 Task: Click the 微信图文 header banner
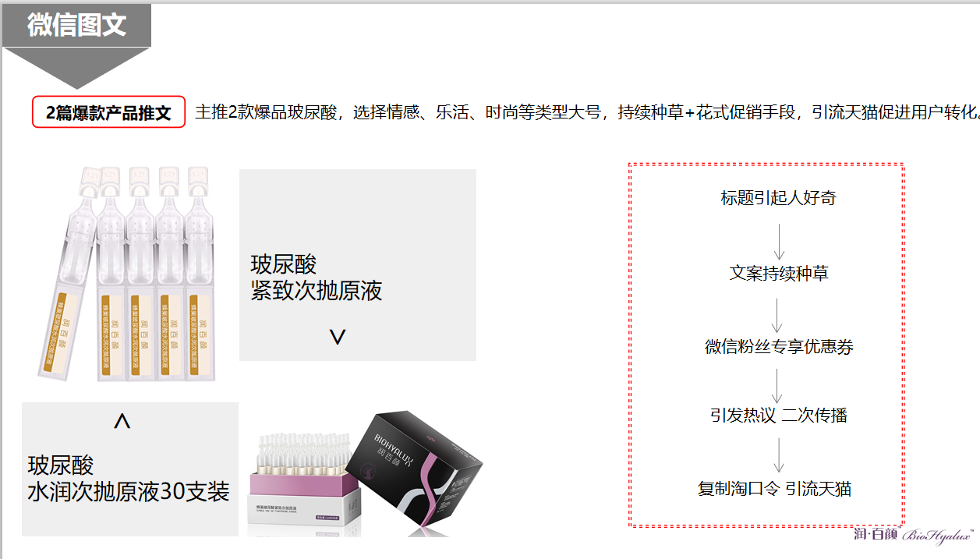(x=76, y=25)
